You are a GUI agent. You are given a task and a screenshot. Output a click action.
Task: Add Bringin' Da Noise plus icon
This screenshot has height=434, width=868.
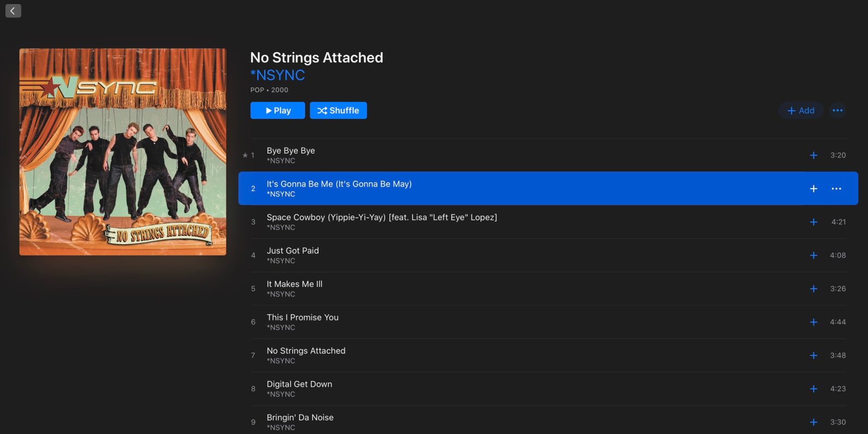(x=813, y=422)
